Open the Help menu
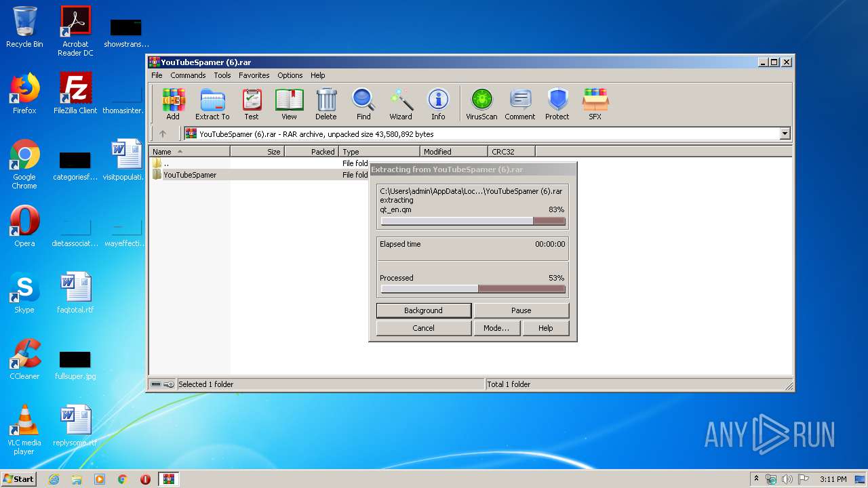 (x=318, y=75)
